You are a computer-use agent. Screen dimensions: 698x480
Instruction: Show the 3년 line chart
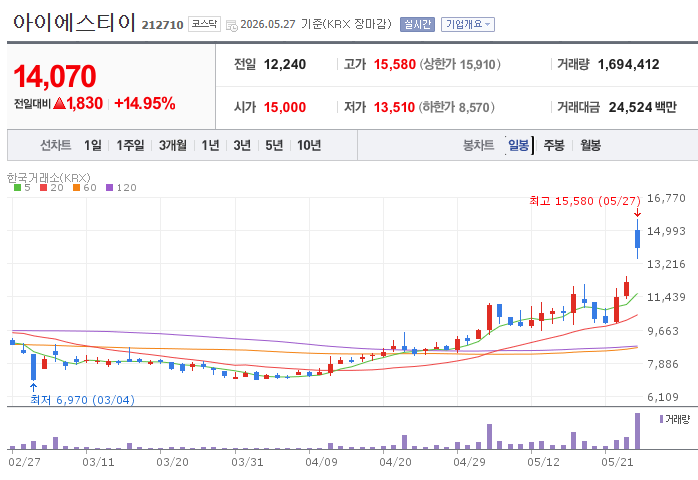242,145
